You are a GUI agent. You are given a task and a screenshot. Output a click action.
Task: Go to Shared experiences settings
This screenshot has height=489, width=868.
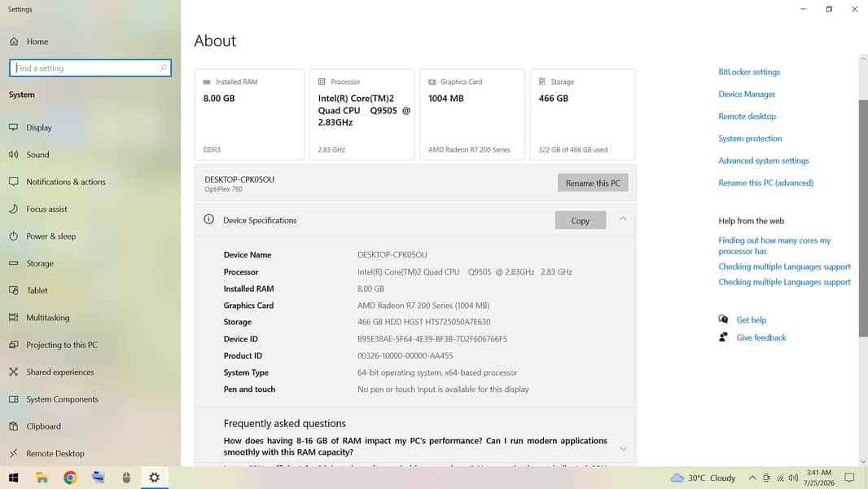(59, 372)
